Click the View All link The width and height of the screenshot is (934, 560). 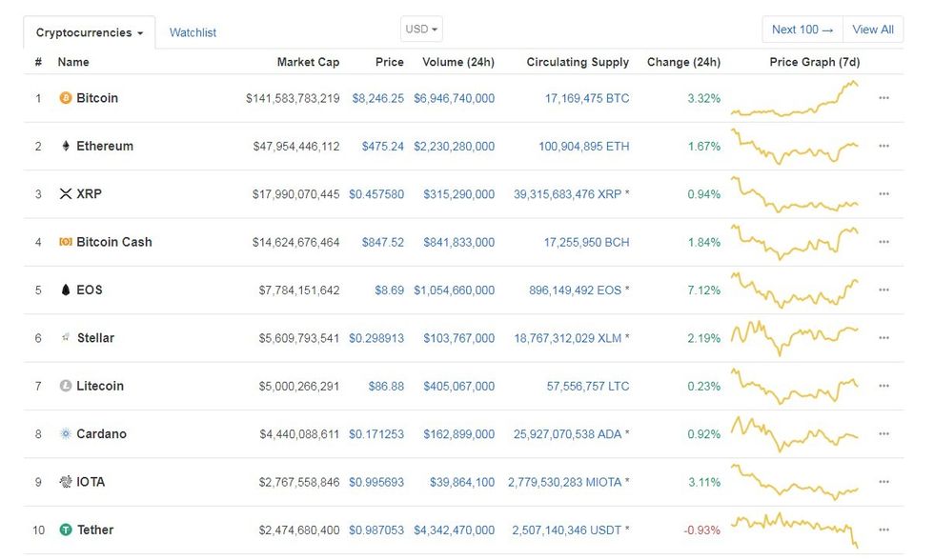(x=873, y=30)
